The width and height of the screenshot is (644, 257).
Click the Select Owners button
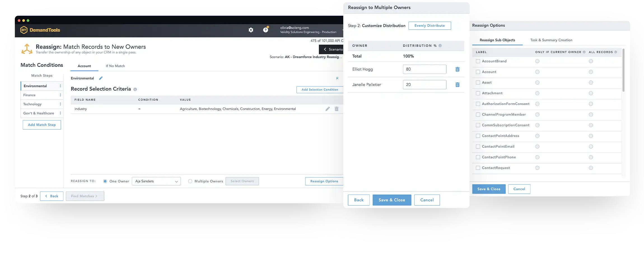click(242, 181)
